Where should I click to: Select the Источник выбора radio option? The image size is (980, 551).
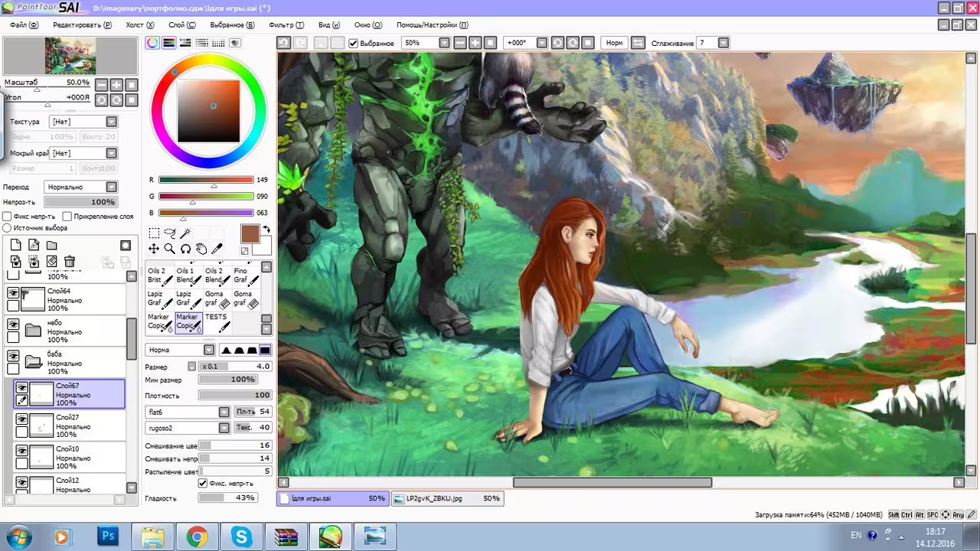pos(8,228)
